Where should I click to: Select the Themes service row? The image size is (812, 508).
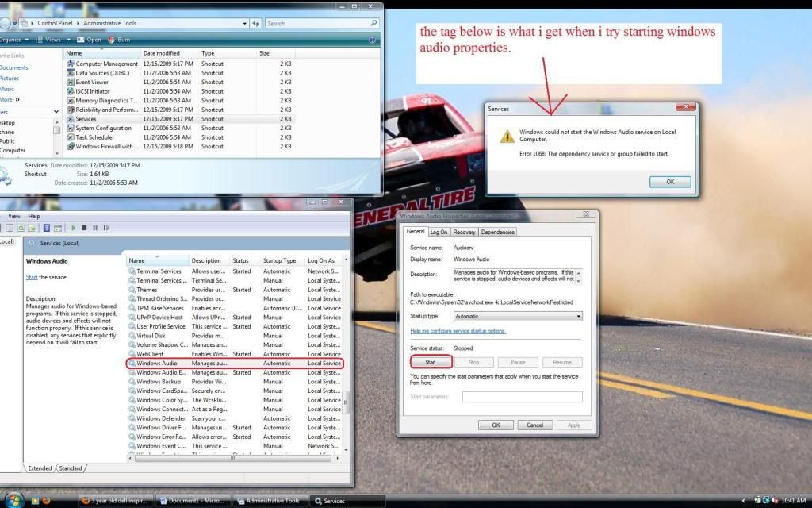click(235, 290)
